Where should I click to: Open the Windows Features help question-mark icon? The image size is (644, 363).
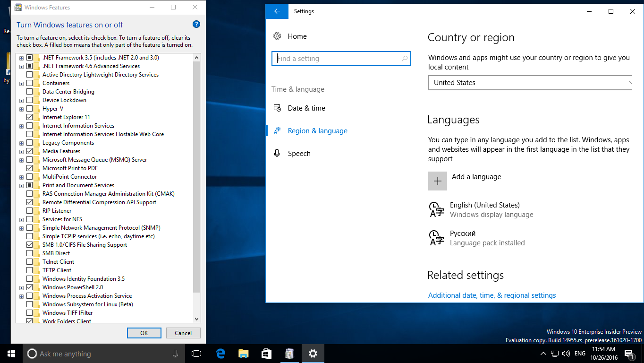pyautogui.click(x=196, y=25)
